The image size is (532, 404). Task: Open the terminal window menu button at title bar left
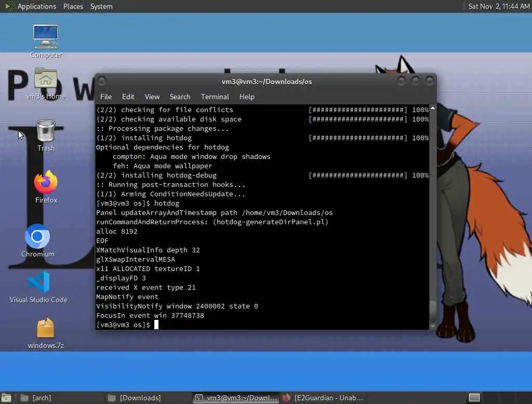pyautogui.click(x=101, y=80)
